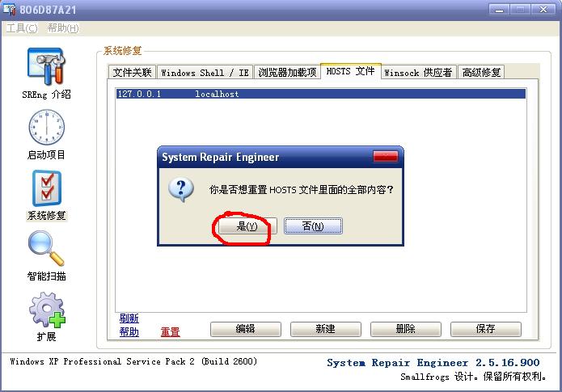Select the 系统修复 checklist icon
The height and width of the screenshot is (392, 562).
(x=47, y=188)
